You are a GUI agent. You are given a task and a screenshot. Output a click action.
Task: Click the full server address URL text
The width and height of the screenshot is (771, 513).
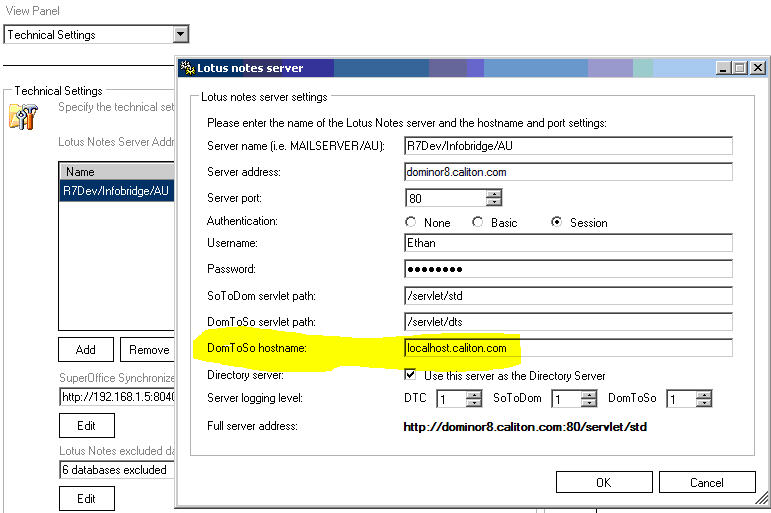[x=525, y=426]
